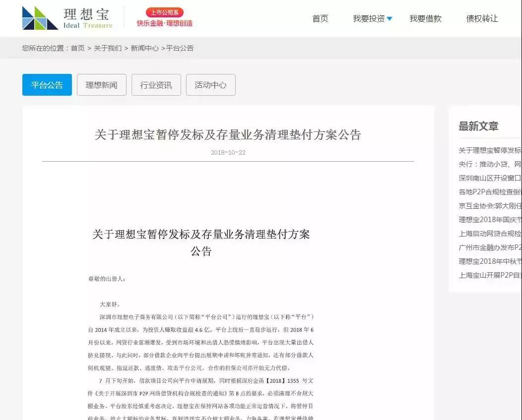Click the Ideal Treasure logo icon
The height and width of the screenshot is (420, 522).
[40, 18]
